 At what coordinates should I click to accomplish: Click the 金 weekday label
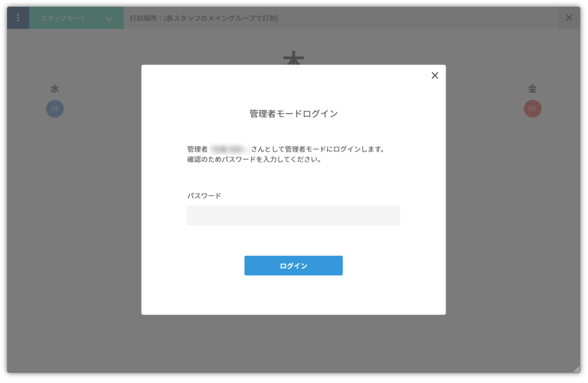(532, 89)
